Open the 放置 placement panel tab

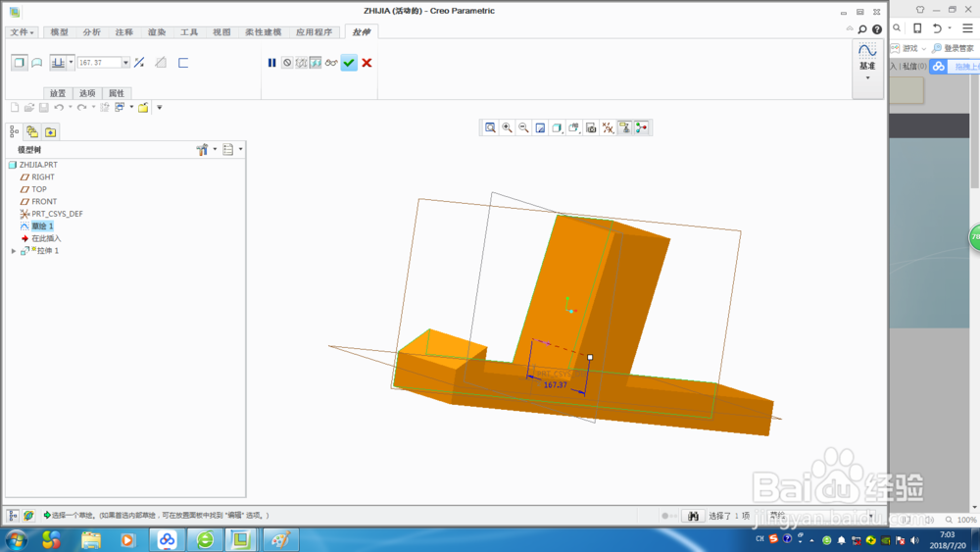pos(58,93)
